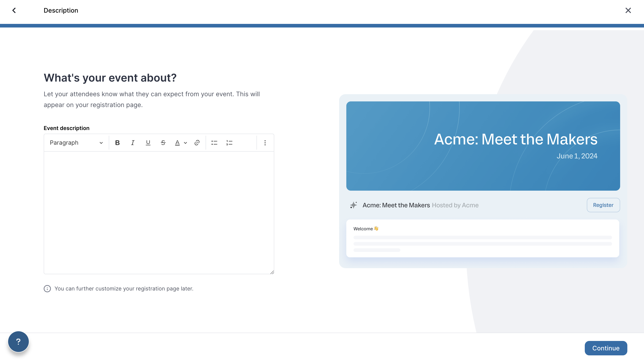Click the 'Description' page title
Screen dimensions: 644x361
coord(61,10)
